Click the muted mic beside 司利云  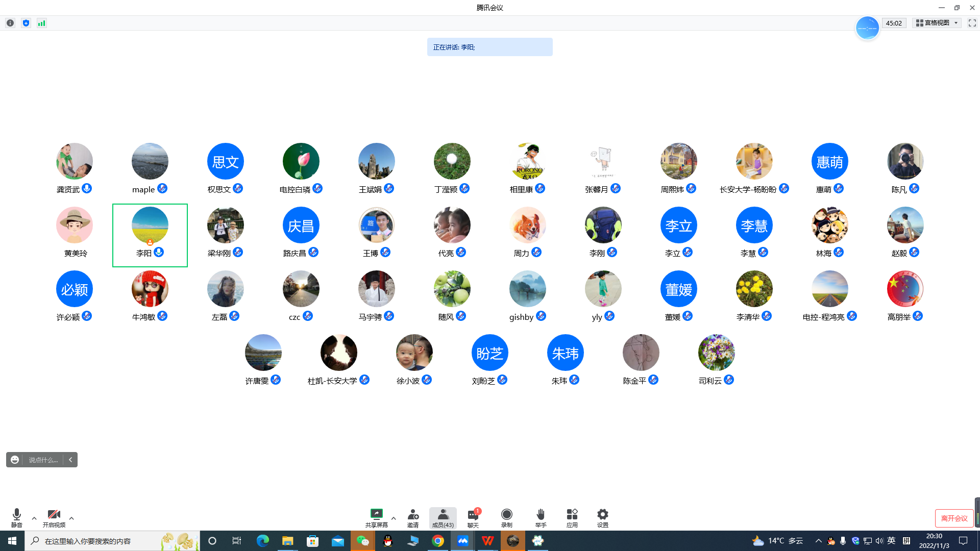(729, 380)
